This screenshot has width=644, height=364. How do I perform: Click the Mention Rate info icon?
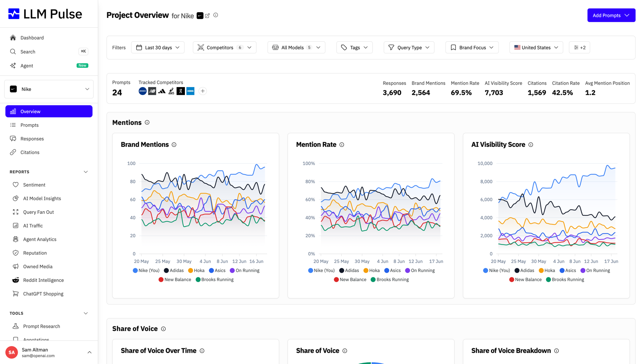point(342,145)
